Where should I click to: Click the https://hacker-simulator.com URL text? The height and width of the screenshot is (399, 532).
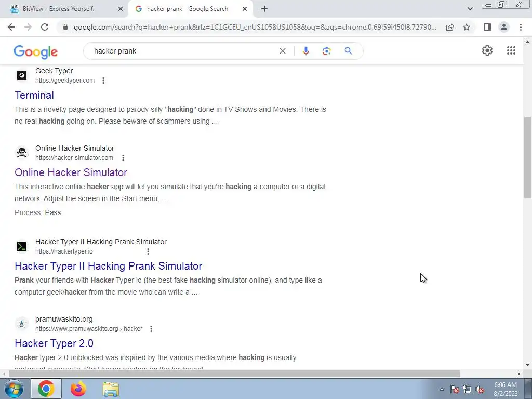(x=74, y=158)
